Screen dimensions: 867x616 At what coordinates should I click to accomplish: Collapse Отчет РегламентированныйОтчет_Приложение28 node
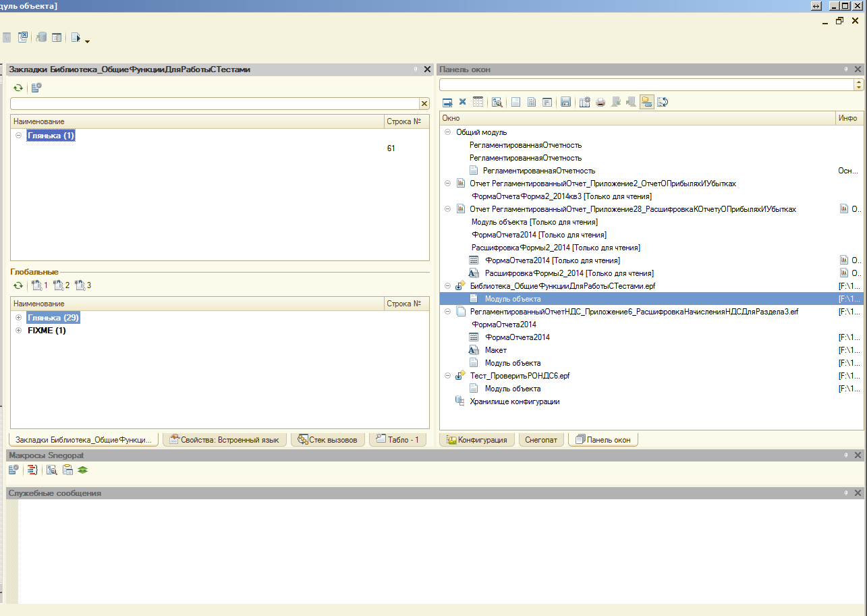point(448,209)
